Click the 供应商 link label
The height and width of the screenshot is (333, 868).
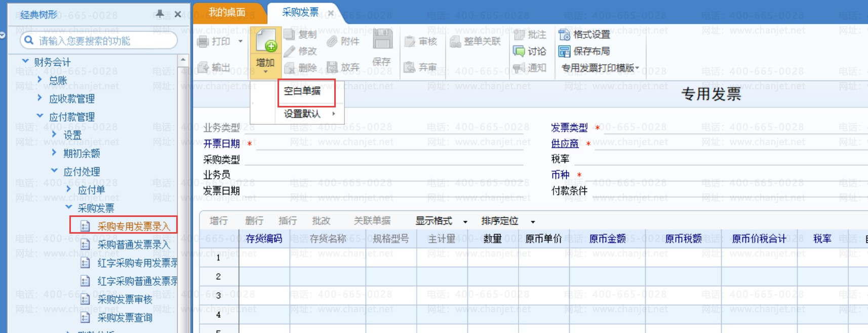[x=565, y=143]
